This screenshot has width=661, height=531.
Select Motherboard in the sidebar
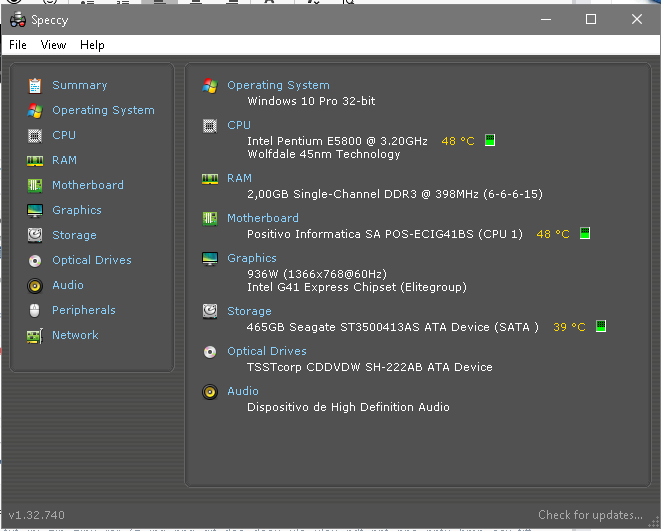click(88, 185)
